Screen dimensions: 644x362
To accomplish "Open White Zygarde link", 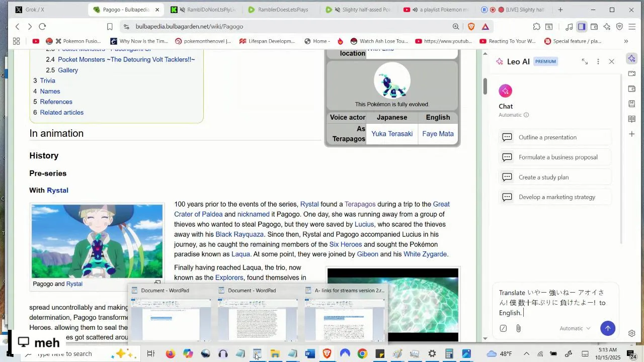I will click(425, 254).
